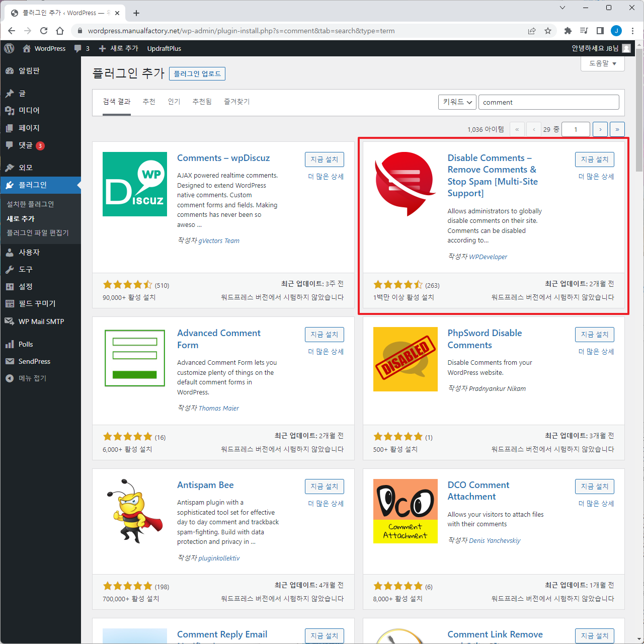Click the WordPress logo in admin bar
The height and width of the screenshot is (644, 644).
pyautogui.click(x=9, y=48)
